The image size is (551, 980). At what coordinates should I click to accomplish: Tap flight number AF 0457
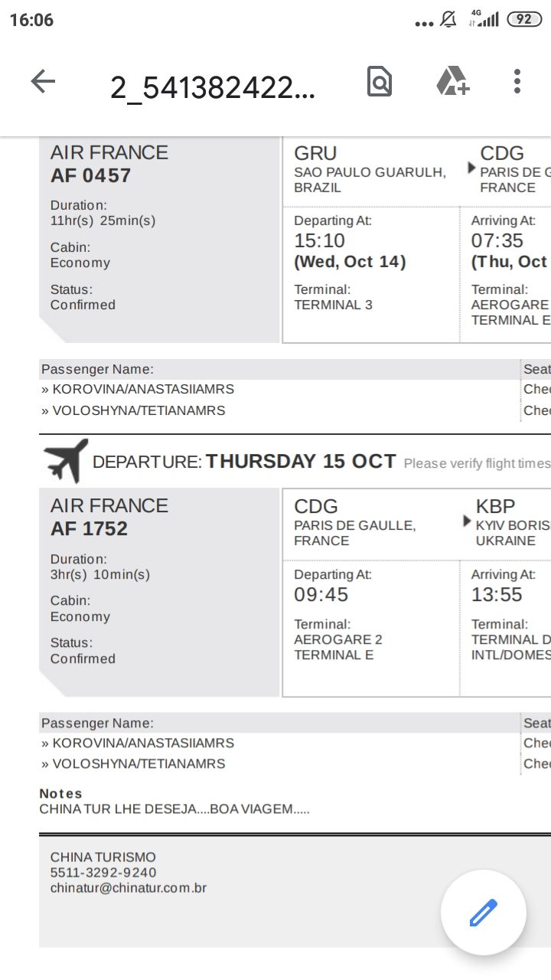pyautogui.click(x=90, y=175)
